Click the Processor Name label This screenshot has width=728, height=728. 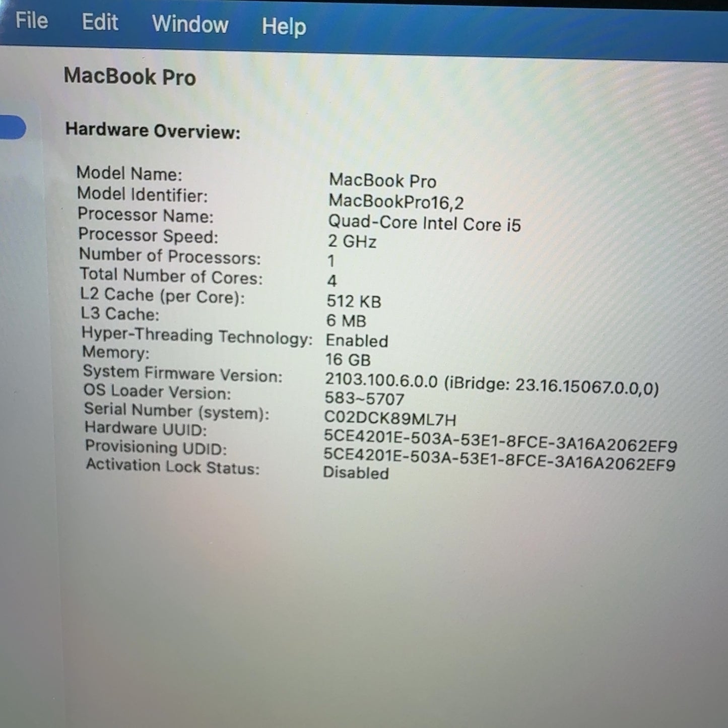(146, 215)
